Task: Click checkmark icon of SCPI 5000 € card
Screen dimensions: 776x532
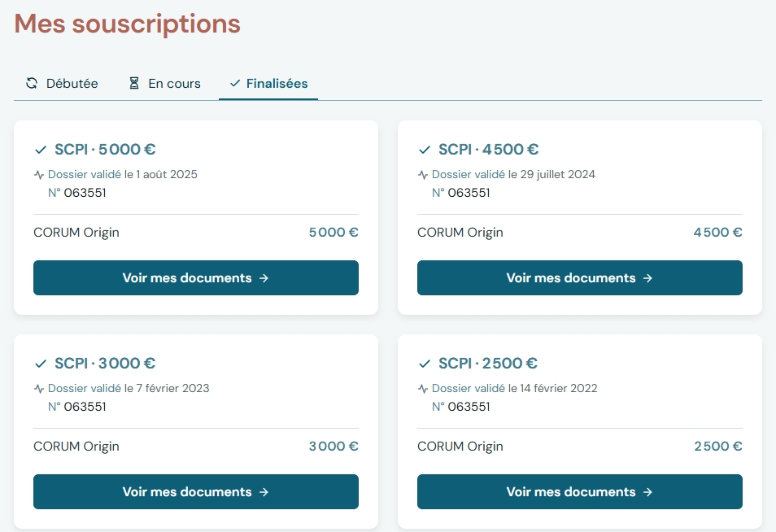Action: [x=41, y=150]
